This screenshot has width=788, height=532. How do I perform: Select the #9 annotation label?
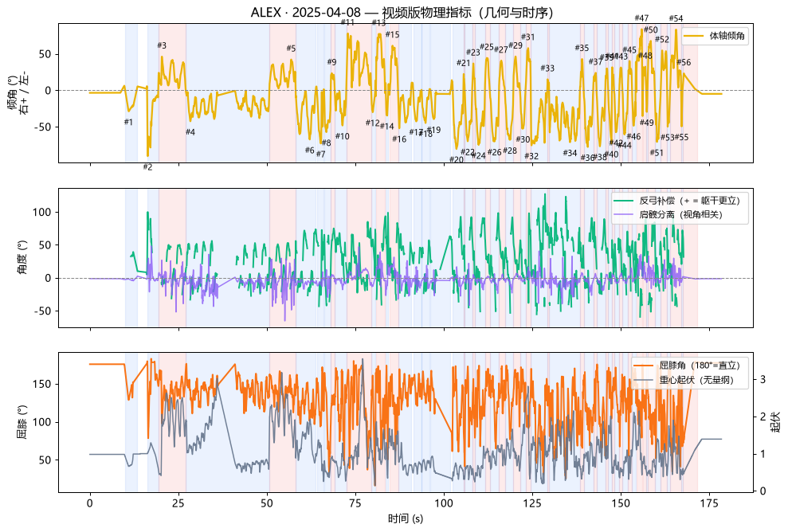(331, 62)
